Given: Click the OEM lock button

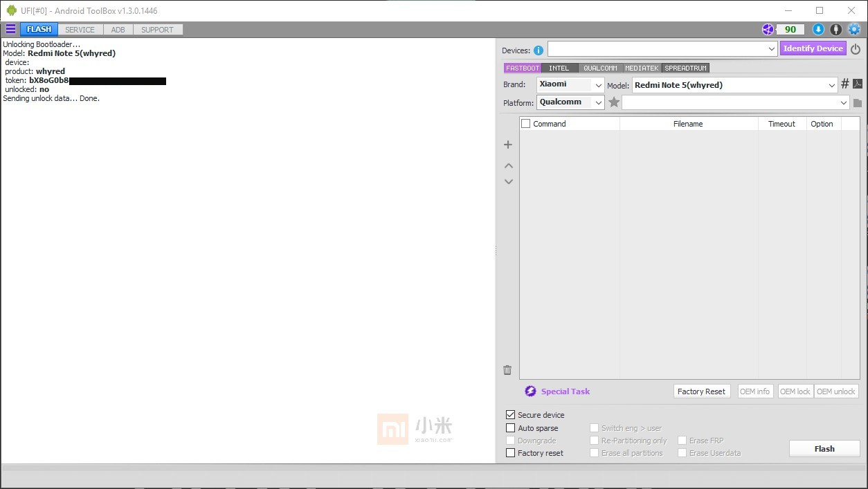Looking at the screenshot, I should click(x=795, y=391).
